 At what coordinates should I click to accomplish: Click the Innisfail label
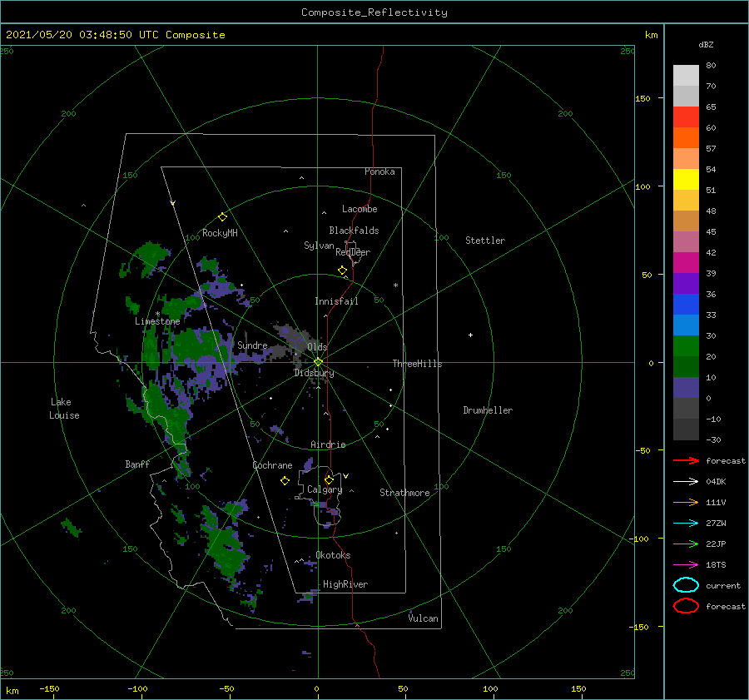click(x=336, y=301)
